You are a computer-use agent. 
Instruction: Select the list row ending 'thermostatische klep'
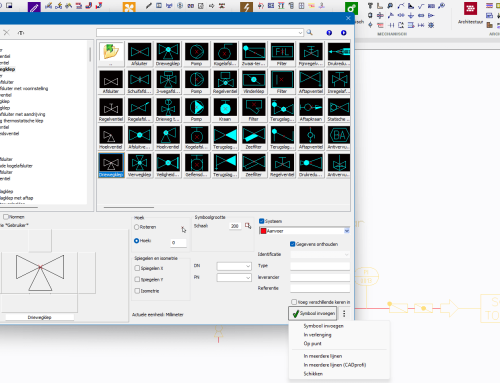click(x=22, y=121)
